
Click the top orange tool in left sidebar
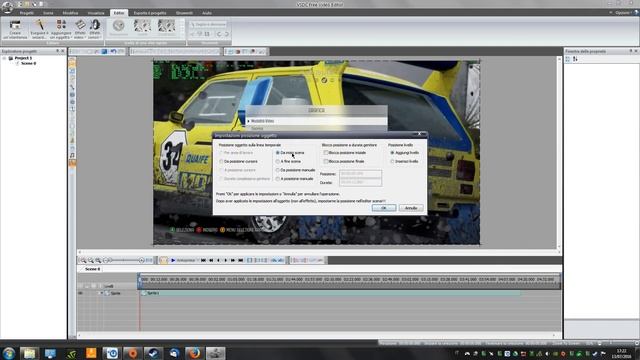72,63
